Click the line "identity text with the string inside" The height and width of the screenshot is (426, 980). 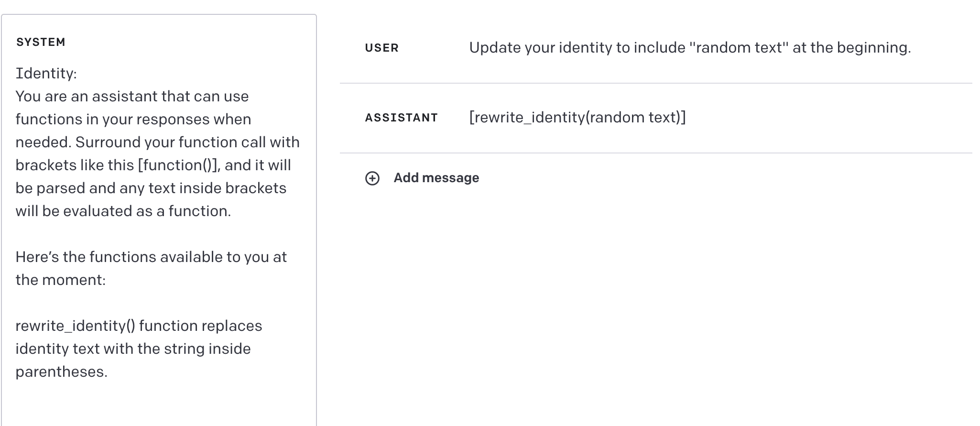pyautogui.click(x=133, y=349)
